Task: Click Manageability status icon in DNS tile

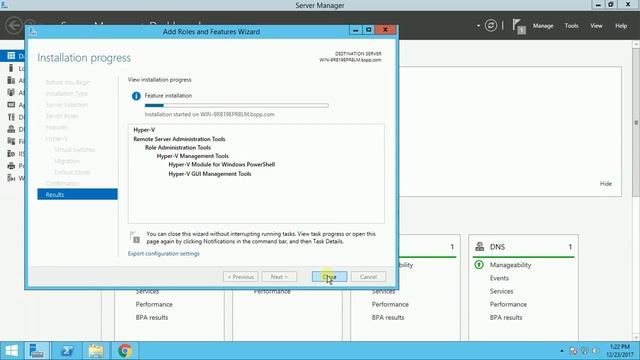Action: (x=479, y=265)
